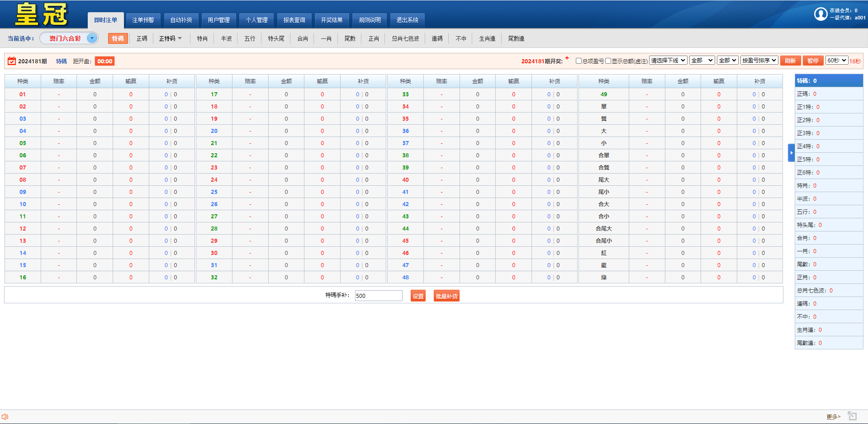Click the calendar icon beside 2024181期
Viewport: 868px width, 424px height.
coord(12,61)
